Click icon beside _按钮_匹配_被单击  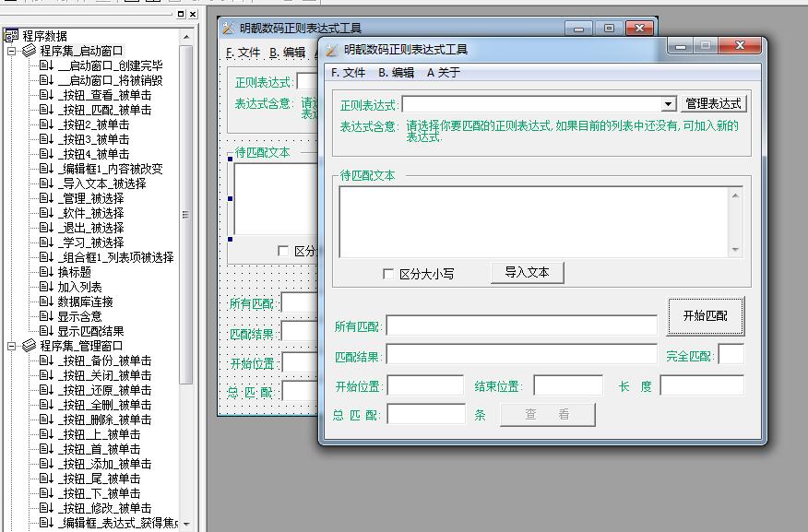click(x=46, y=110)
